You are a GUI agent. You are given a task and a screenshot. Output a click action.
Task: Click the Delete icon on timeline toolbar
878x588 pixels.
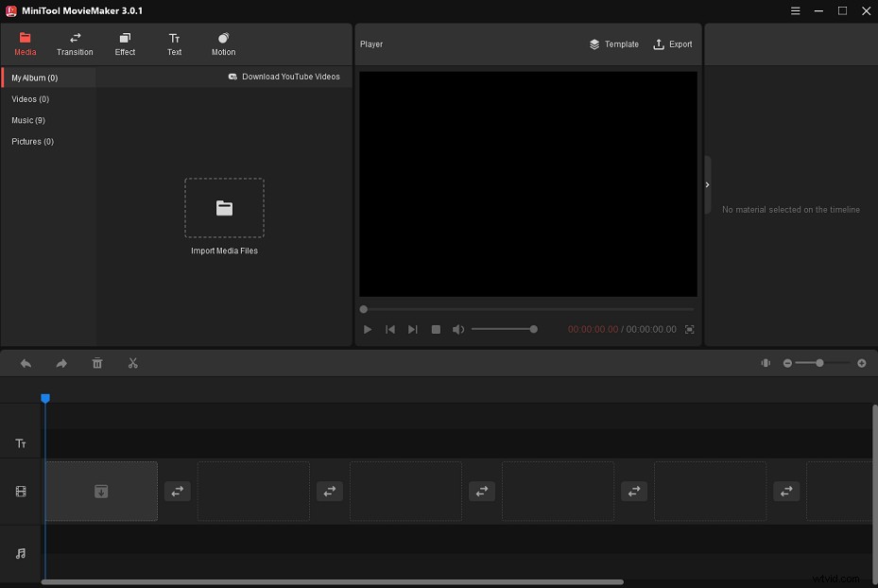click(97, 363)
